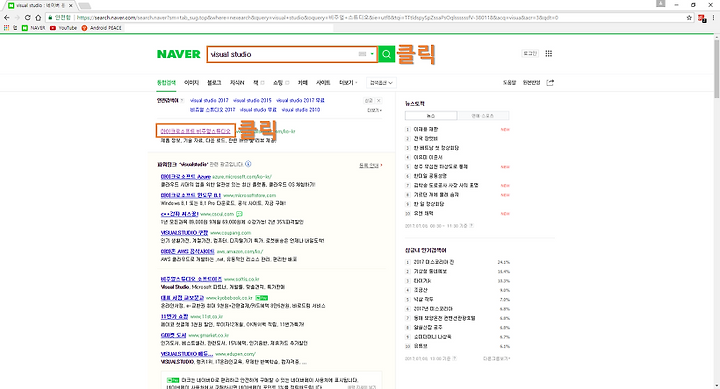The height and width of the screenshot is (389, 720).
Task: Open the Chrome three-dot menu
Action: (714, 17)
